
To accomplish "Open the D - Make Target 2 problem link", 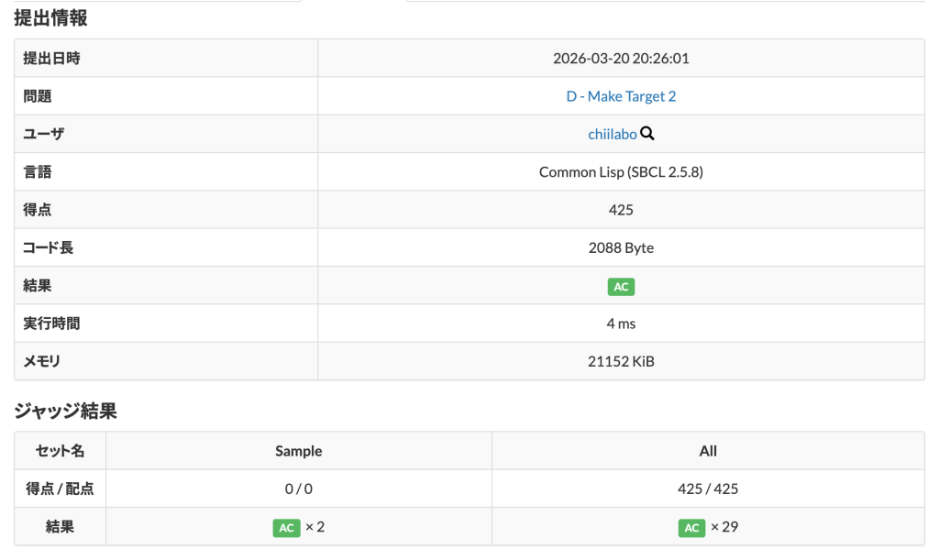I will 621,96.
